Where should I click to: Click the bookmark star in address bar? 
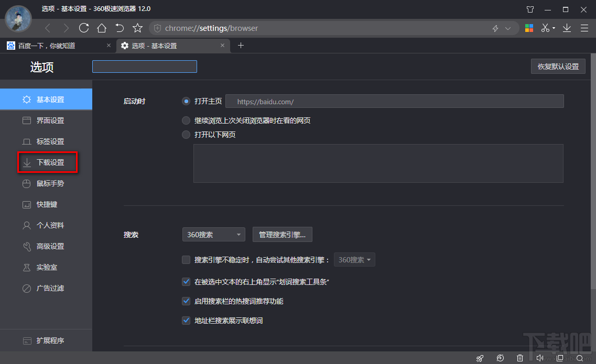tap(137, 28)
